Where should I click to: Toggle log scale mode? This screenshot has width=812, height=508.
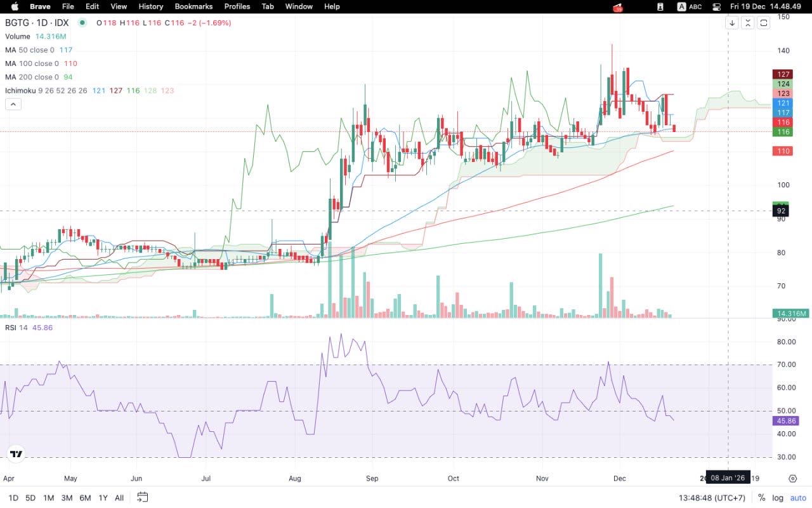[777, 497]
